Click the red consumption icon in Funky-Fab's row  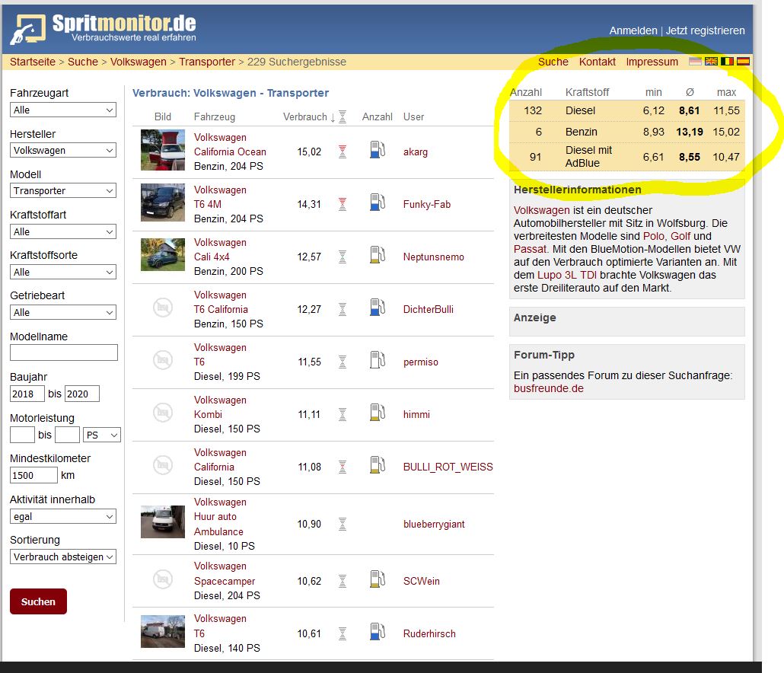coord(343,203)
